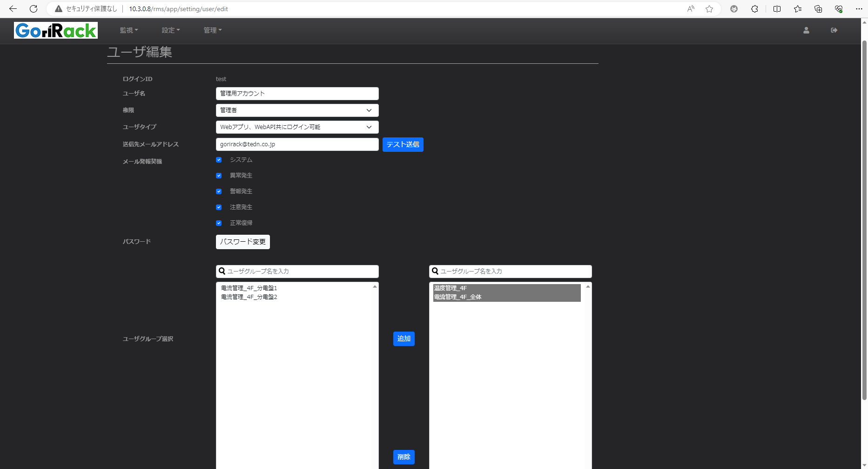Click the 送信先メールアドレス input field

tap(297, 144)
